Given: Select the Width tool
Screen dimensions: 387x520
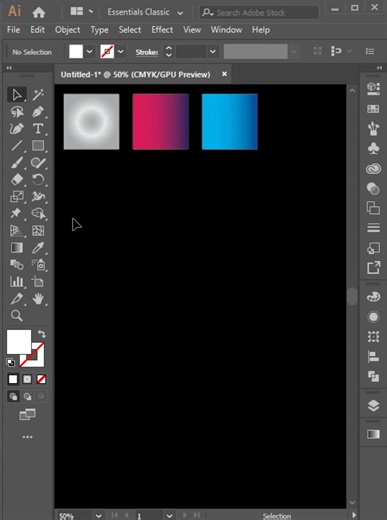Looking at the screenshot, I should (x=38, y=197).
